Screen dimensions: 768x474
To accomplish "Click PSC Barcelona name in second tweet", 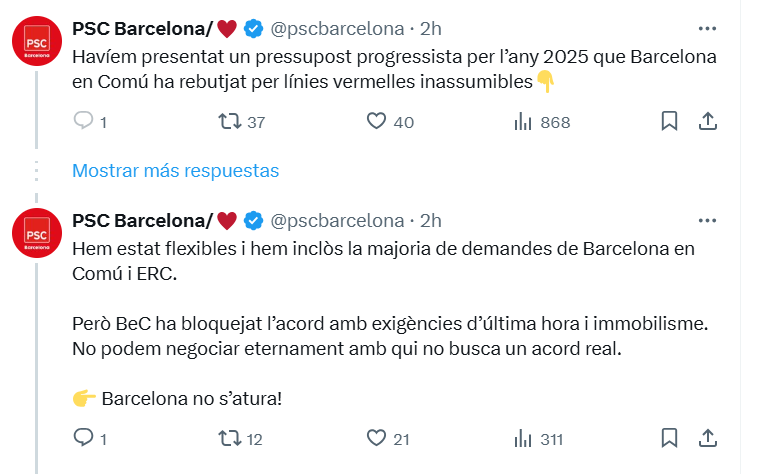I will (x=140, y=220).
